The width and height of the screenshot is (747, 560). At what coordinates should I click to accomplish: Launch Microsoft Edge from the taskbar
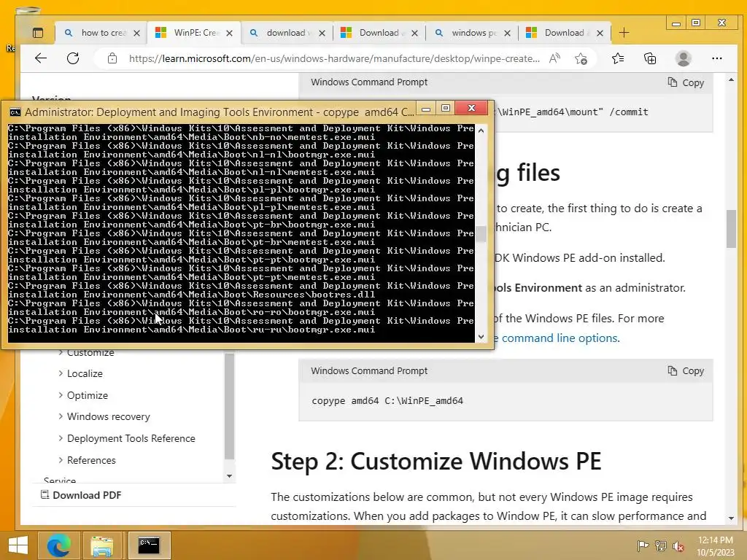pos(59,545)
